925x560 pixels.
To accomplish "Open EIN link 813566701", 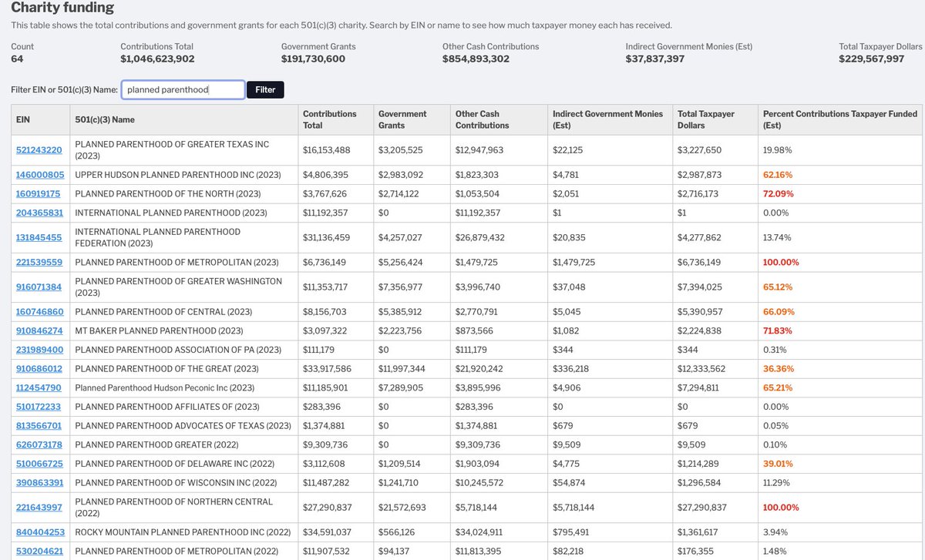I will (39, 426).
